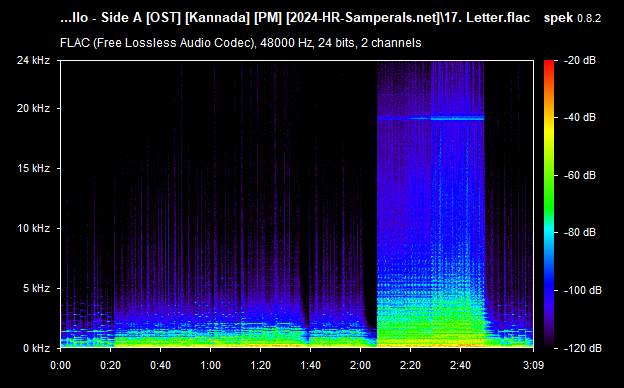Click the 10 kHz frequency axis label
Screen dimensions: 624x388
(x=33, y=228)
